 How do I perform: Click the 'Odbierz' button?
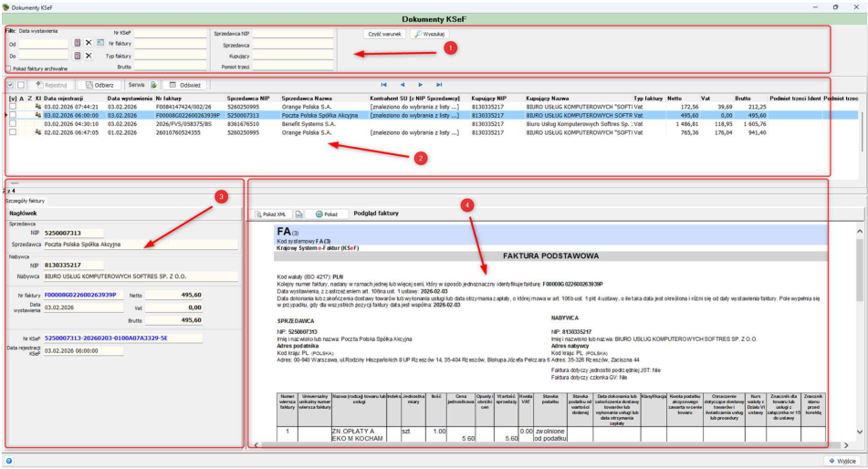tap(99, 85)
